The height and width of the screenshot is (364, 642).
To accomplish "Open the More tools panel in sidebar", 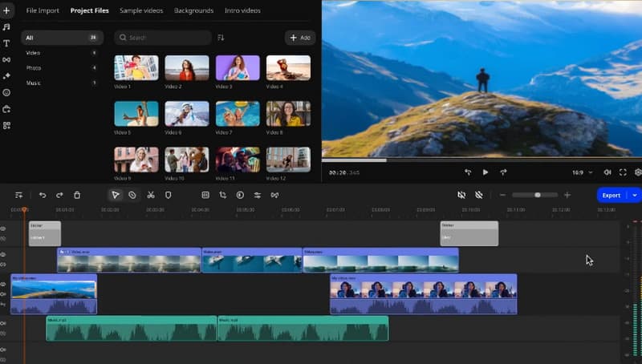I will (6, 109).
